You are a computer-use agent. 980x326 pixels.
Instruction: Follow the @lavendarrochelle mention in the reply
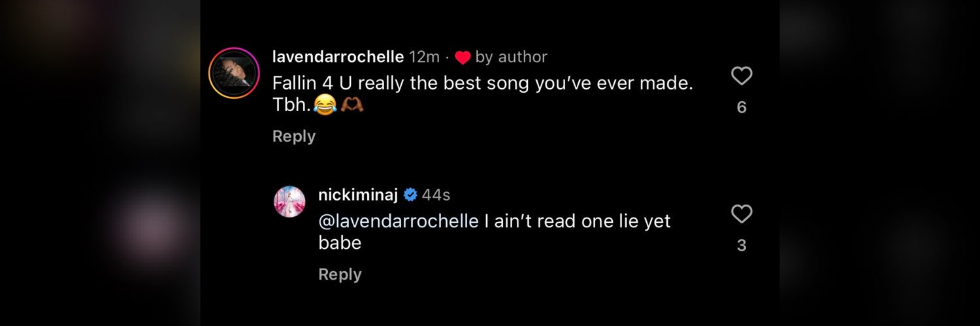pos(399,221)
